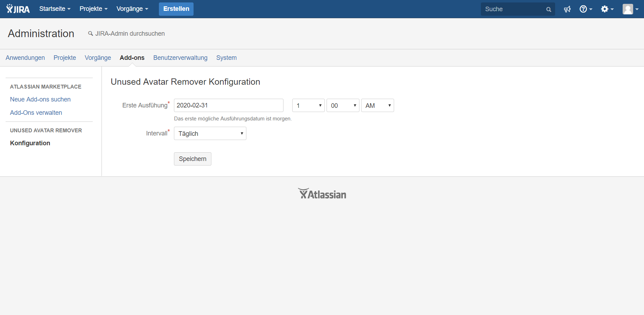Click the Erste Ausfühung field label
Image resolution: width=644 pixels, height=315 pixels.
coord(145,105)
